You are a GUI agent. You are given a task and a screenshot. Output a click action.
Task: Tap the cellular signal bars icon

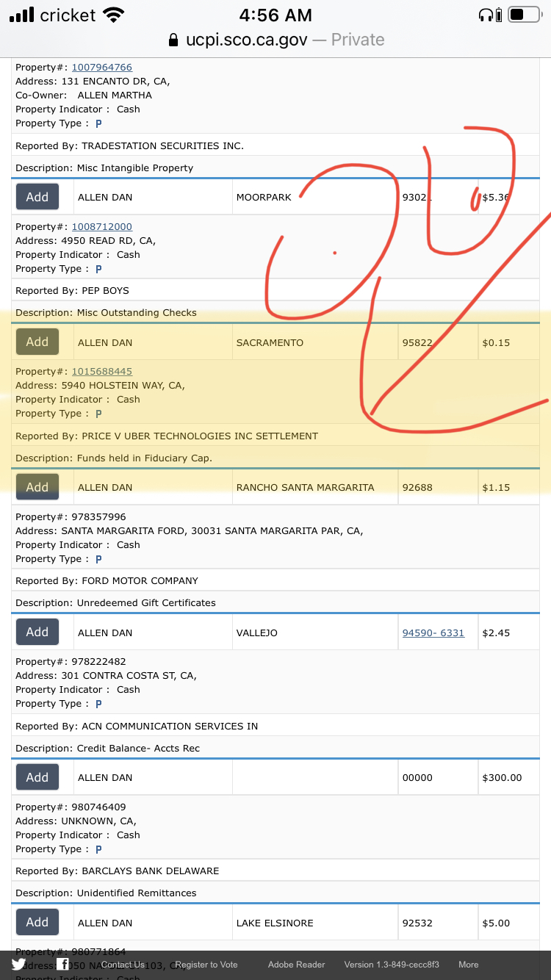click(x=22, y=15)
